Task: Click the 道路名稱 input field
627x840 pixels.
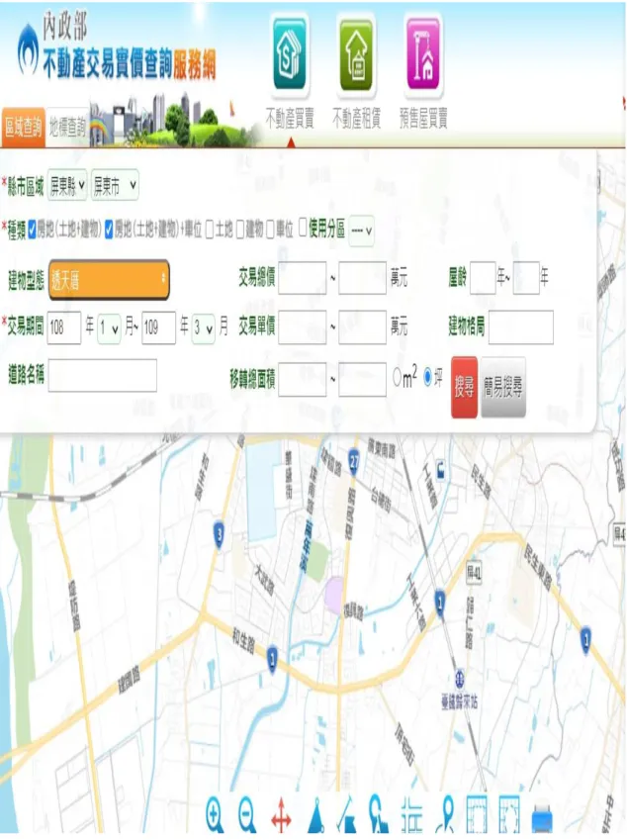Action: tap(102, 376)
